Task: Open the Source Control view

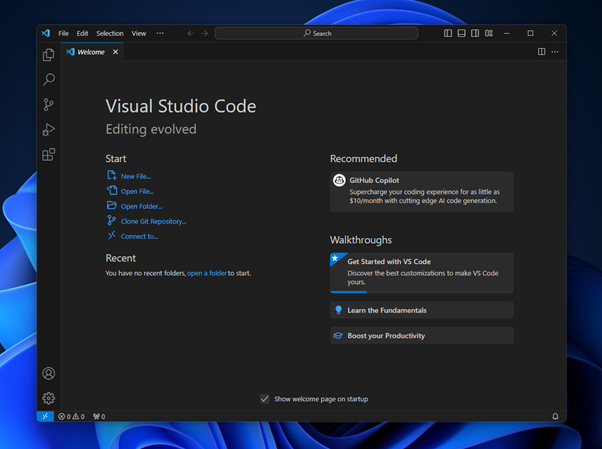Action: tap(48, 105)
